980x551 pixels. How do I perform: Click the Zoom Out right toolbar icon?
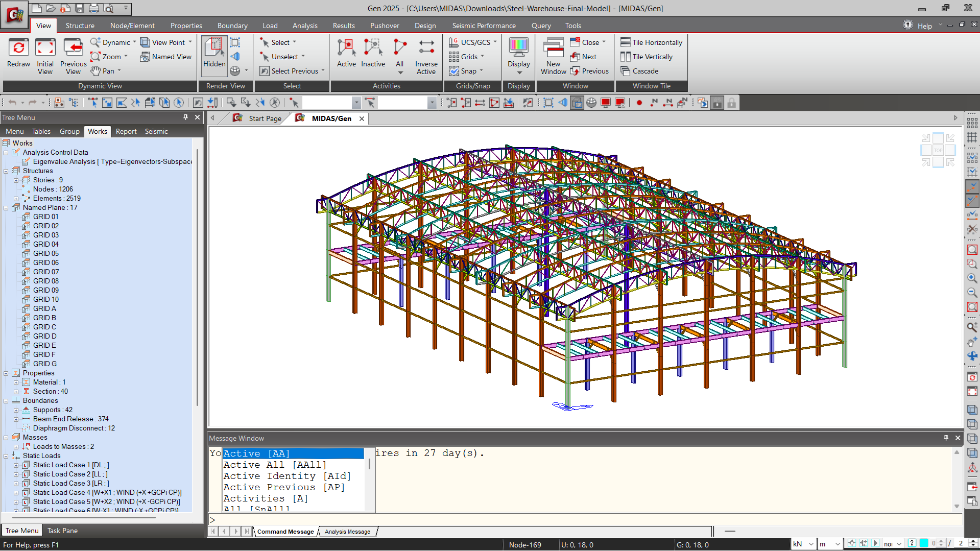(972, 293)
